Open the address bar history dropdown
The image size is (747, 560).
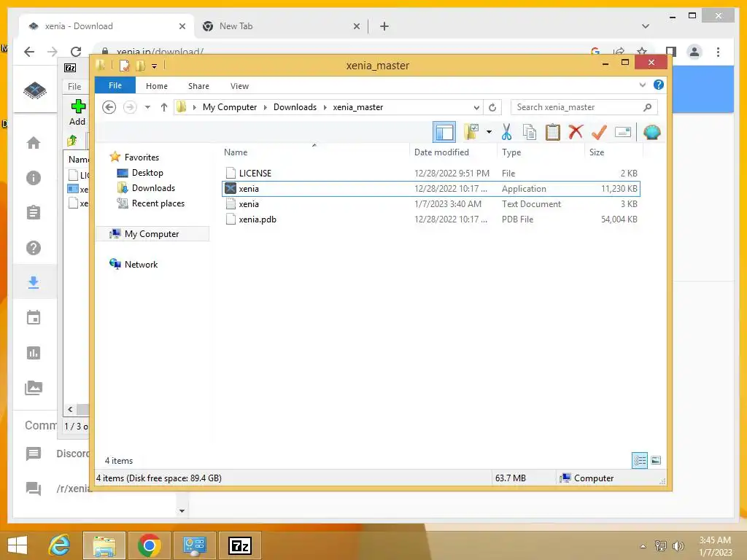pyautogui.click(x=476, y=107)
